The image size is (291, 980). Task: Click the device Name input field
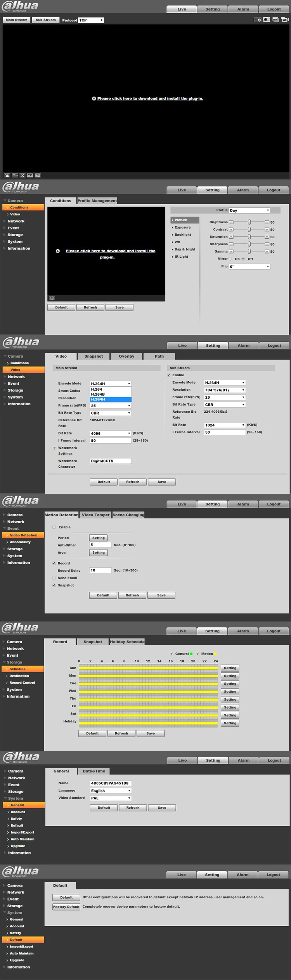(x=111, y=783)
